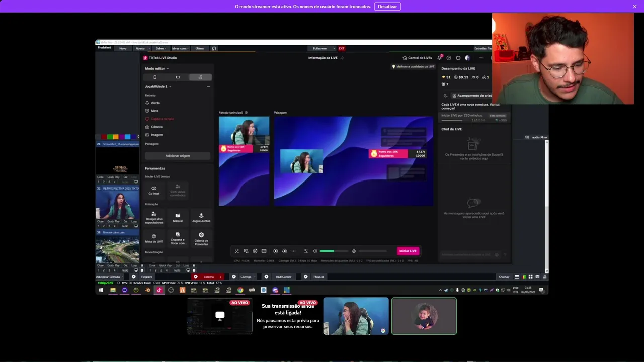Click the Informação da LIVE title
Viewport: 644px width, 362px height.
coord(323,58)
